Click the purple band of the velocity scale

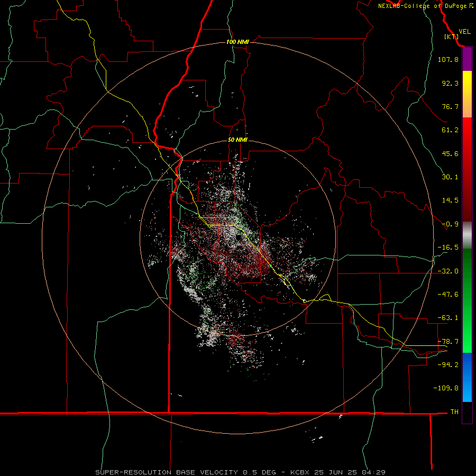tap(467, 59)
